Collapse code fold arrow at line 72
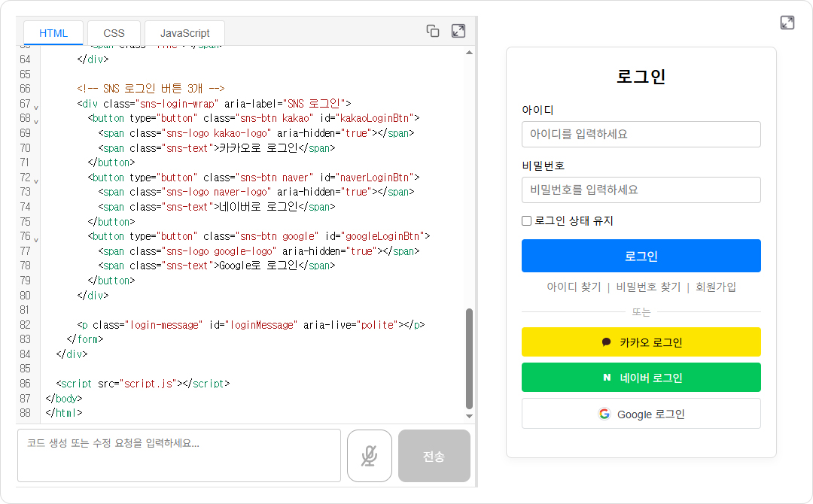The image size is (813, 504). click(36, 181)
